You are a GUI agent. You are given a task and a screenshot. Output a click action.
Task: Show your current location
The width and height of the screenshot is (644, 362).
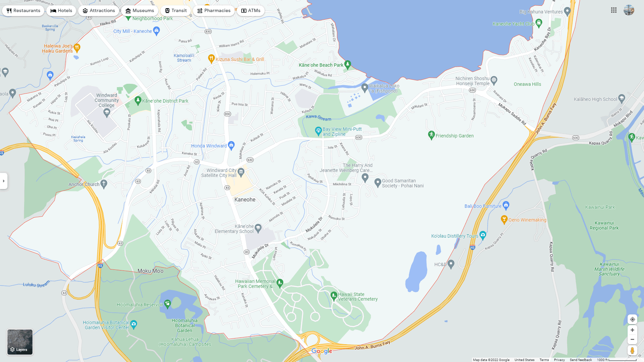632,319
